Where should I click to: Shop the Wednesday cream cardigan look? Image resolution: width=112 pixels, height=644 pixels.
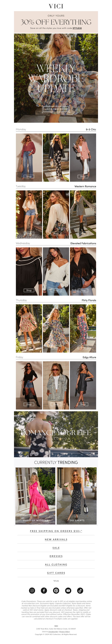pos(56,290)
